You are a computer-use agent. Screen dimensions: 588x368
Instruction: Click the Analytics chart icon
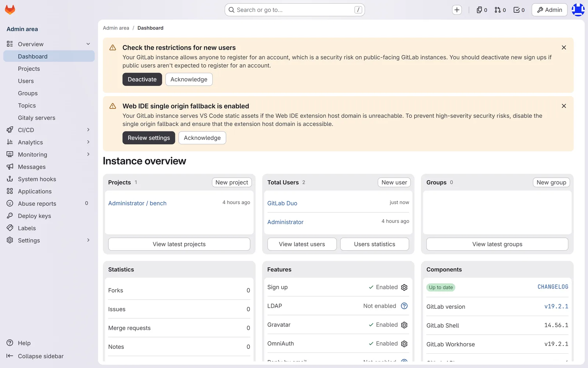[10, 142]
